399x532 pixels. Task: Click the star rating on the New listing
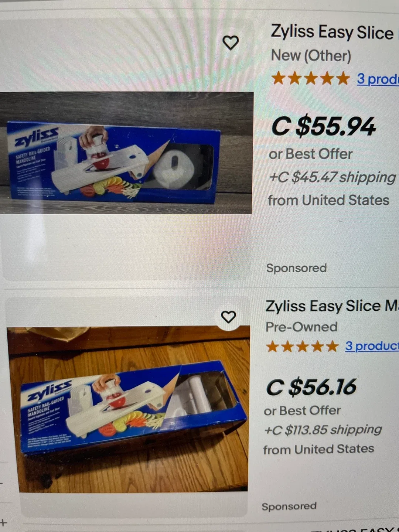(x=310, y=78)
